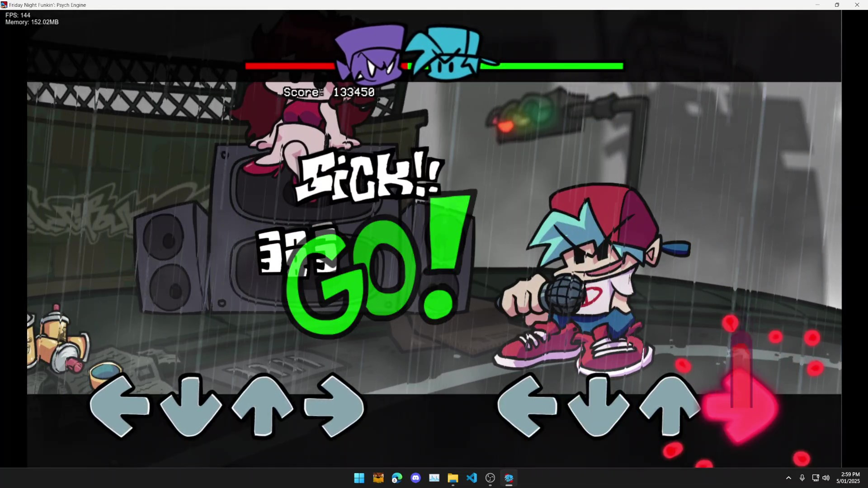Click the red portion of health bar

click(289, 66)
